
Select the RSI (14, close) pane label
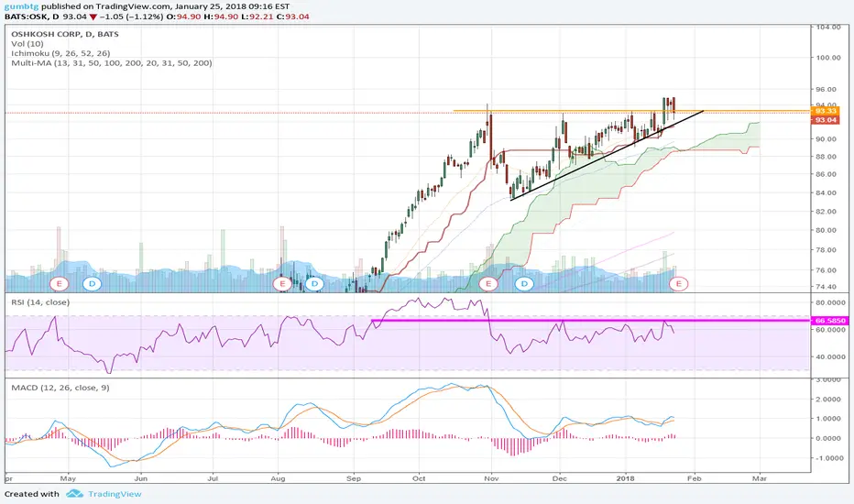coord(40,302)
